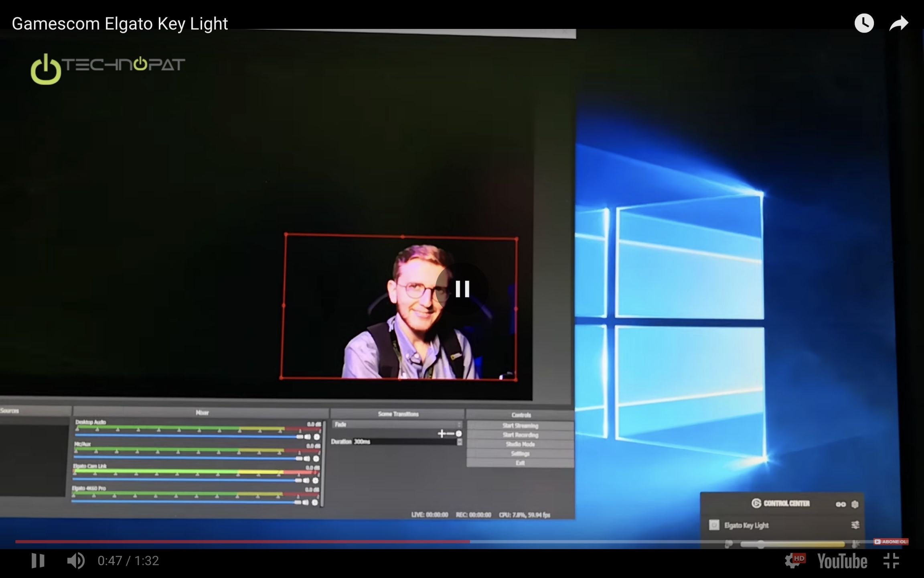Mute Desktop Audio speaker in mixer
Image resolution: width=924 pixels, height=578 pixels.
click(x=308, y=436)
